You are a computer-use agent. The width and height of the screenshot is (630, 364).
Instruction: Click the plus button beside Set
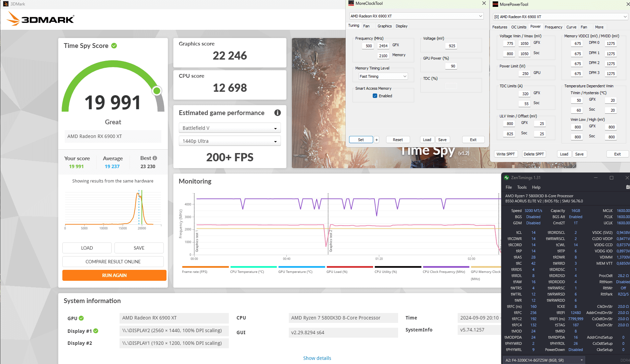[x=376, y=140]
